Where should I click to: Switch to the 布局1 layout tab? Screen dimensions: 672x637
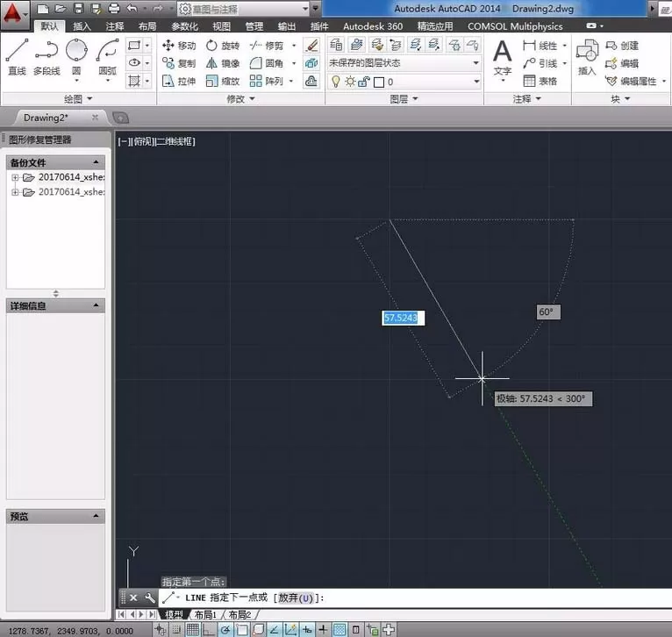205,615
